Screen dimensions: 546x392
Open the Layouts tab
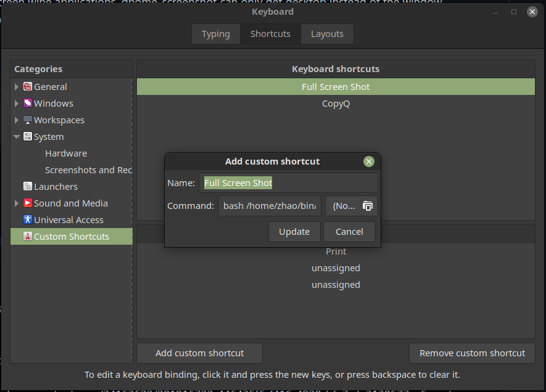tap(327, 34)
